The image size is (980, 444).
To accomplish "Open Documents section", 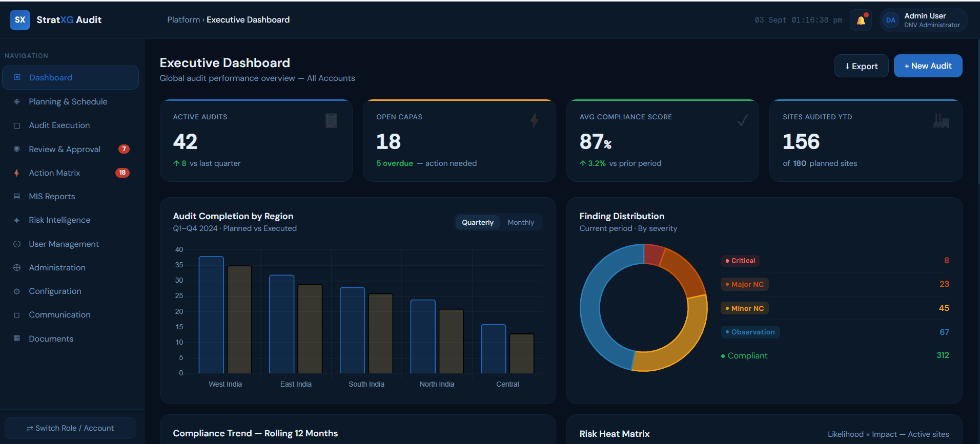I will tap(71, 339).
